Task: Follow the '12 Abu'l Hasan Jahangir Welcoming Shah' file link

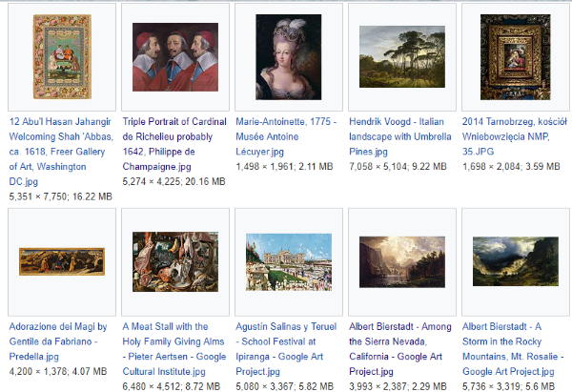Action: tap(61, 152)
